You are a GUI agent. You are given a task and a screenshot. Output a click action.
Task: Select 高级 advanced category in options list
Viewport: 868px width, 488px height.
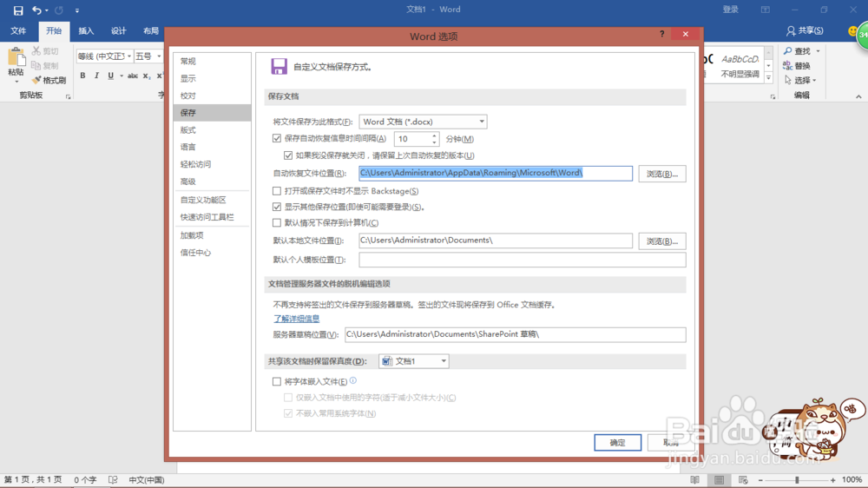[x=212, y=181]
